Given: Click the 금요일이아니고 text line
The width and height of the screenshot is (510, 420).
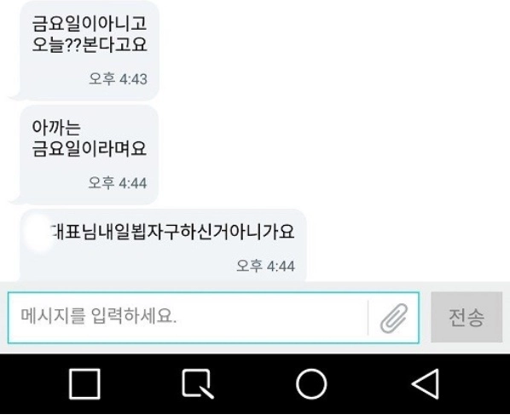Looking at the screenshot, I should click(90, 23).
